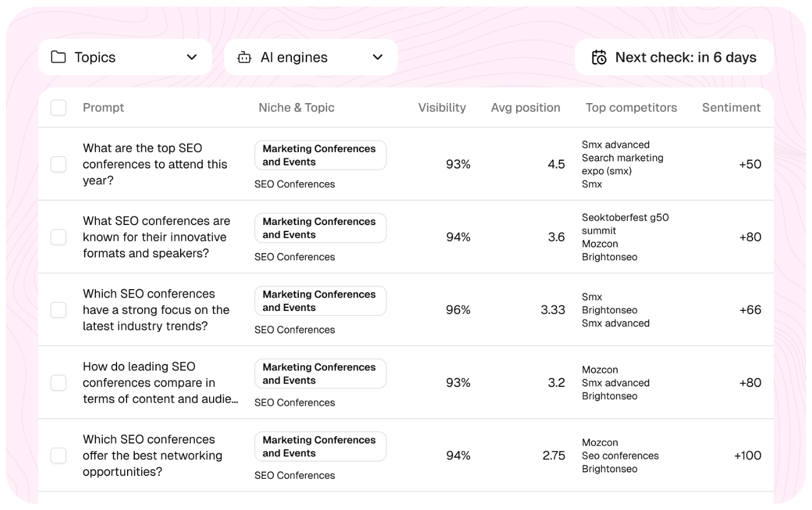Open the Marketing Conferences and Events tag in first row
The width and height of the screenshot is (812, 510).
[321, 155]
